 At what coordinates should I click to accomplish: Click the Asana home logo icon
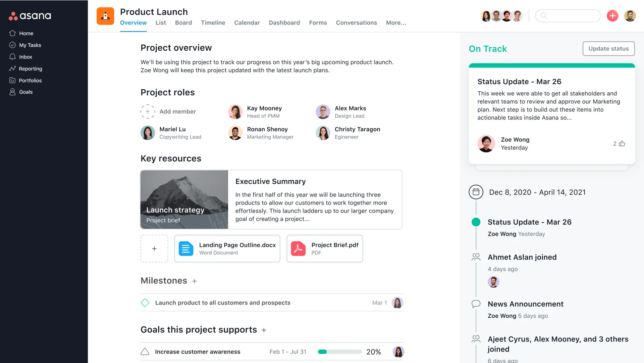(30, 15)
